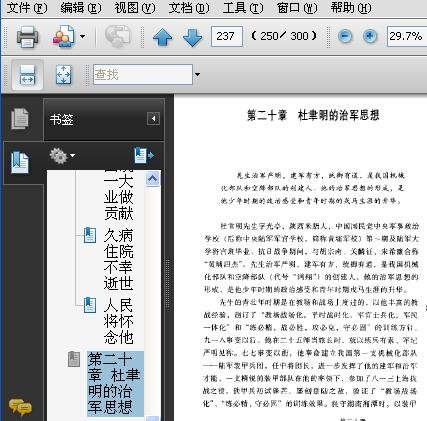427x421 pixels.
Task: Click the collaborate people-document icon
Action: click(x=64, y=36)
